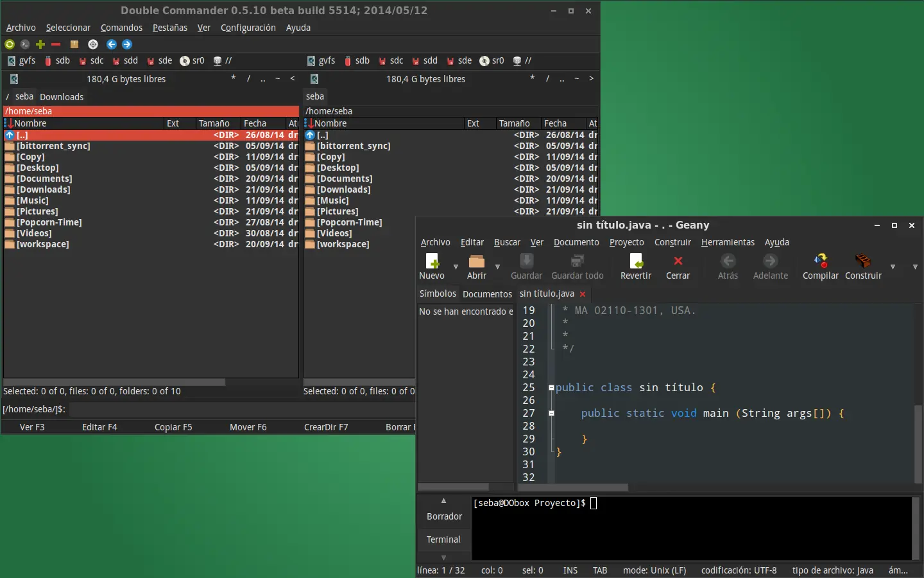924x578 pixels.
Task: Click the Abrir folder icon in Geany
Action: click(477, 261)
